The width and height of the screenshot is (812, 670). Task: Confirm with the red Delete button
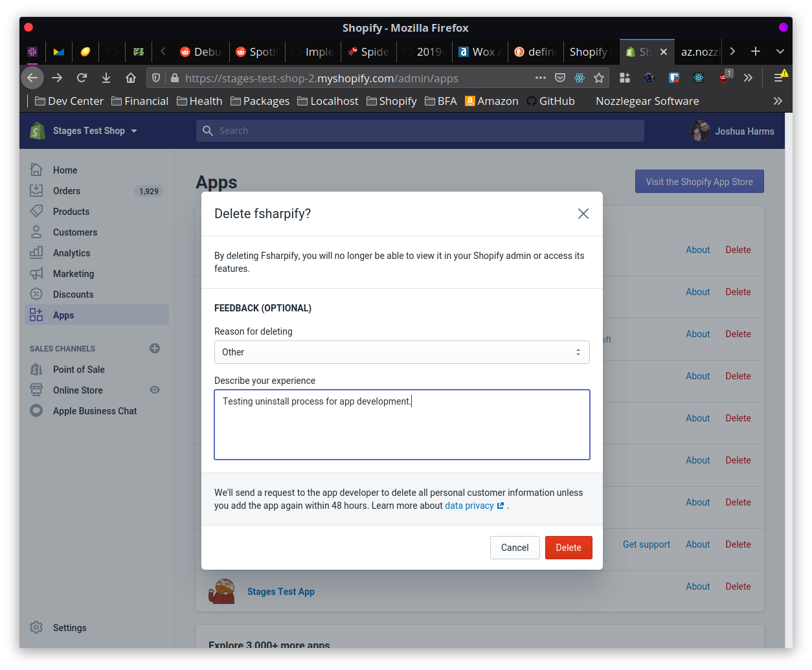tap(569, 548)
